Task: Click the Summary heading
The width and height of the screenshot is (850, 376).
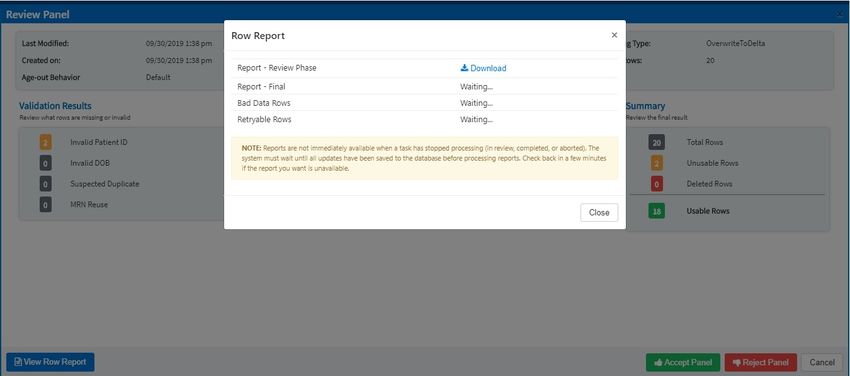Action: tap(645, 106)
